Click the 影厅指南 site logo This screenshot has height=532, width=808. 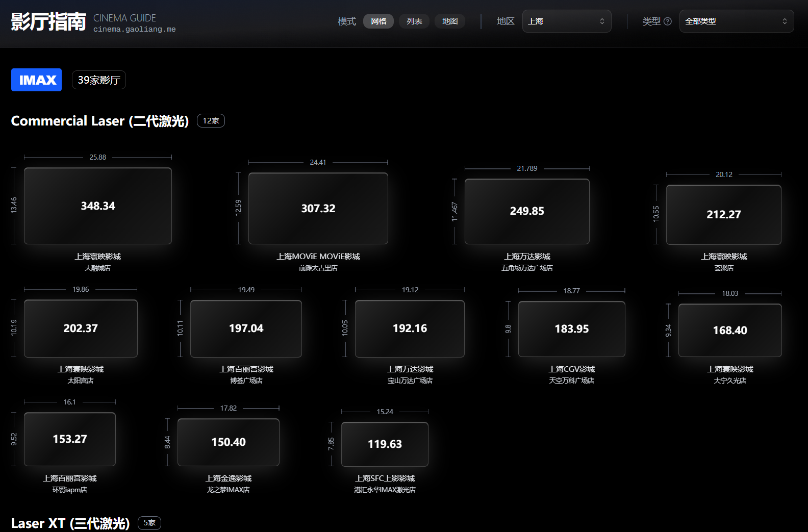(48, 21)
